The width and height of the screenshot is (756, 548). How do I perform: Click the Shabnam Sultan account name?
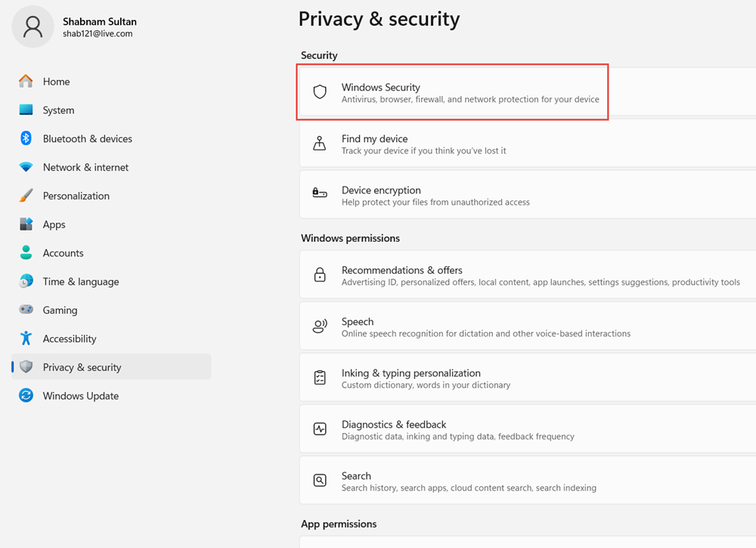coord(100,22)
